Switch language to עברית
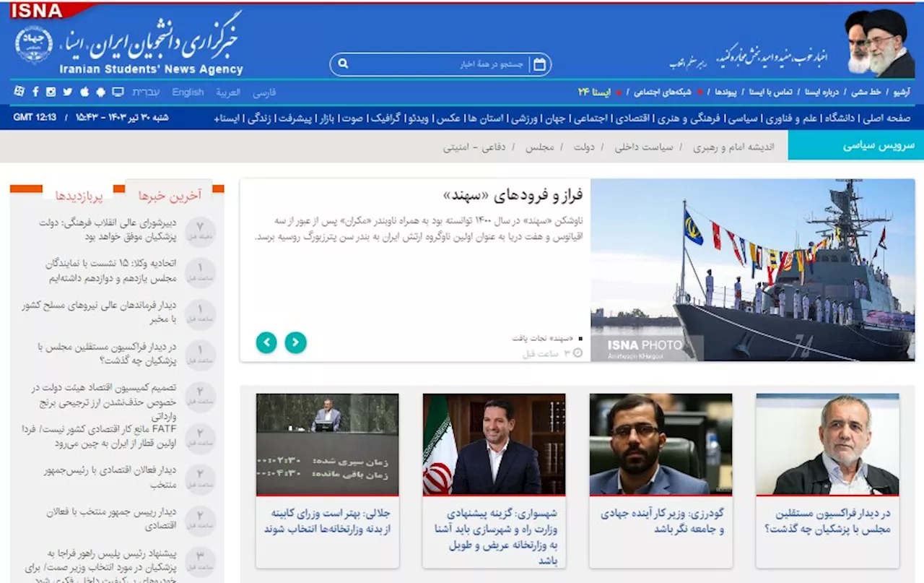This screenshot has width=924, height=583. tap(147, 92)
